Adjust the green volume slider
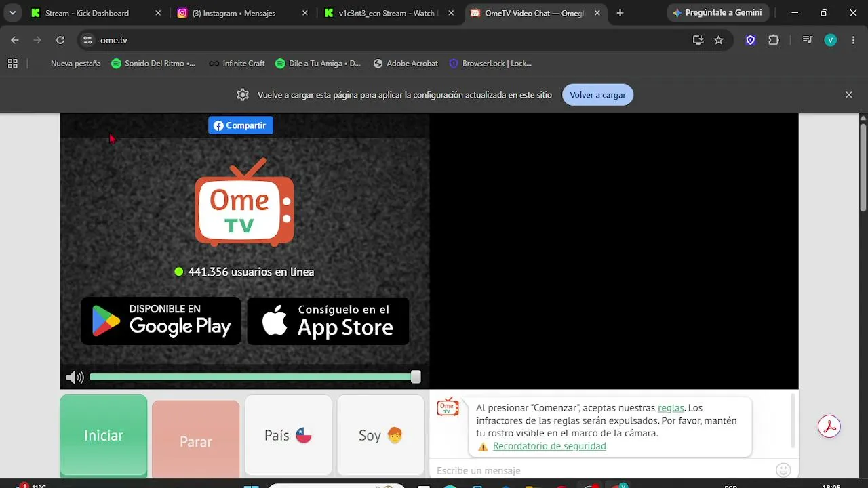 [255, 378]
